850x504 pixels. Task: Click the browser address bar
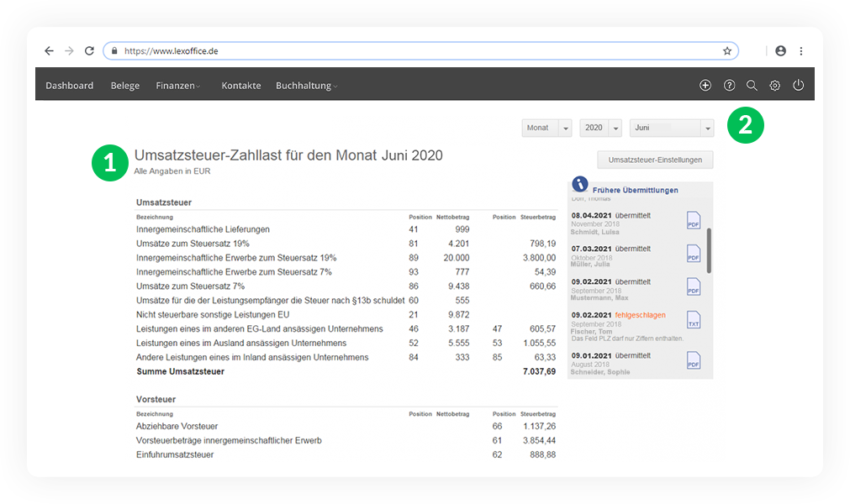tap(420, 51)
